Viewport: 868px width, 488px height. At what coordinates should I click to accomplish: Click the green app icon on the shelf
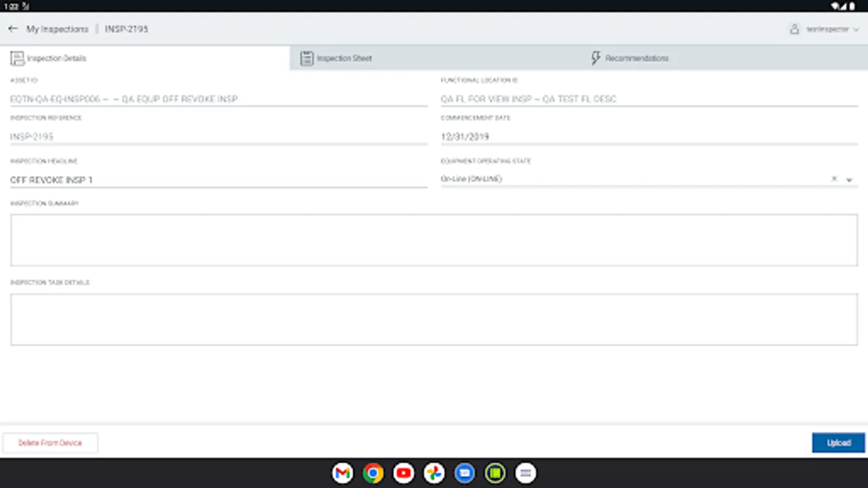(x=495, y=473)
